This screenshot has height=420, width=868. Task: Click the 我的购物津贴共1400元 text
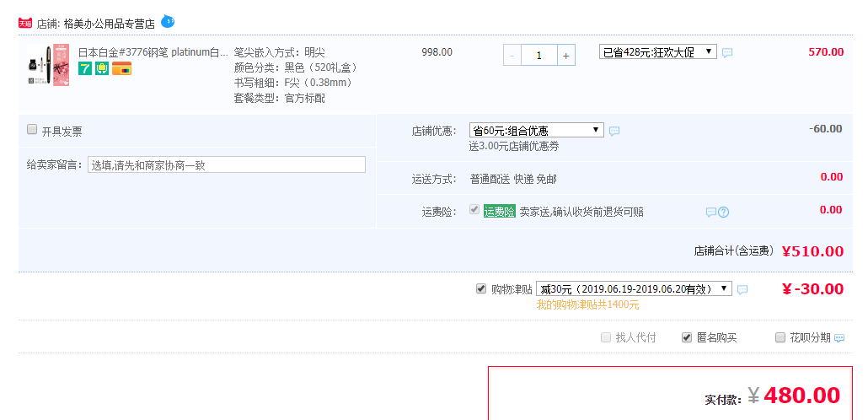(x=587, y=305)
